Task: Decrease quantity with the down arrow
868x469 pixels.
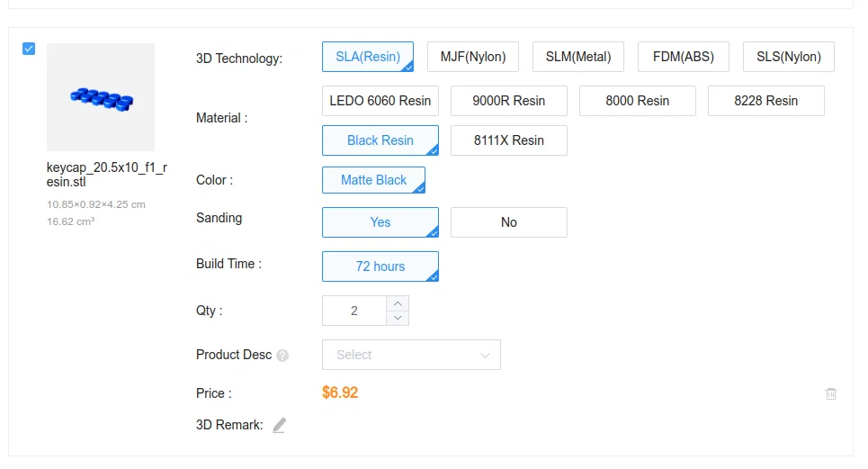Action: [398, 318]
